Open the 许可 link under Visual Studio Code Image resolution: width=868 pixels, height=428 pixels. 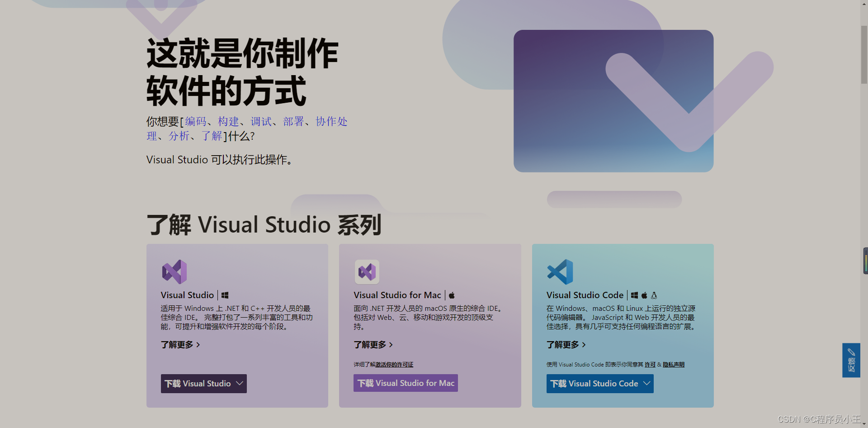point(650,365)
